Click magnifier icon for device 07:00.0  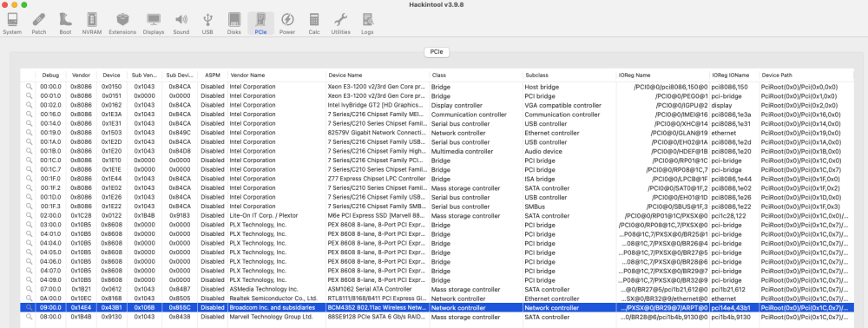click(x=29, y=289)
